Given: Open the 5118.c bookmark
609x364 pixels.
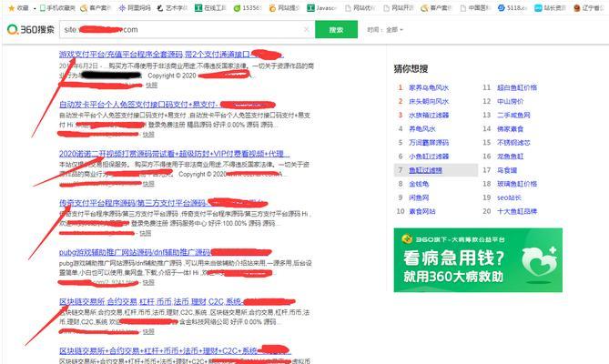Looking at the screenshot, I should 513,8.
